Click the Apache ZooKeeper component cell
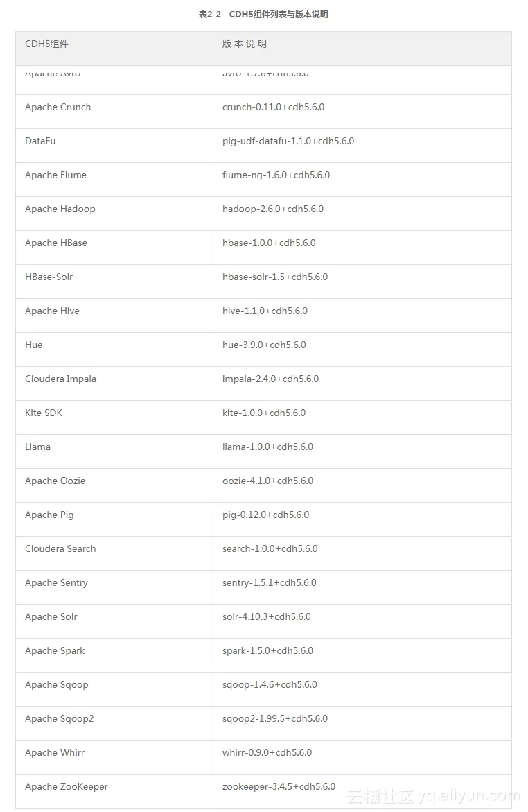This screenshot has width=528, height=812. [x=66, y=787]
